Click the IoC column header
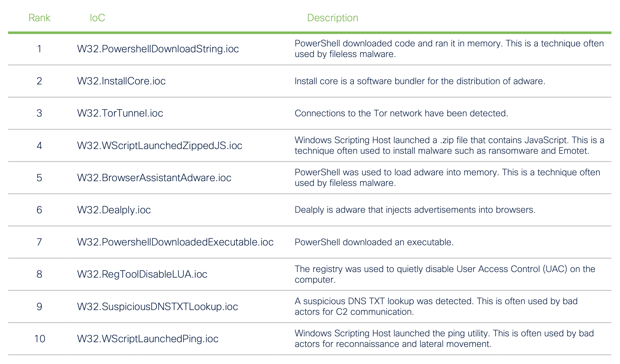Image resolution: width=620 pixels, height=364 pixels. click(97, 18)
